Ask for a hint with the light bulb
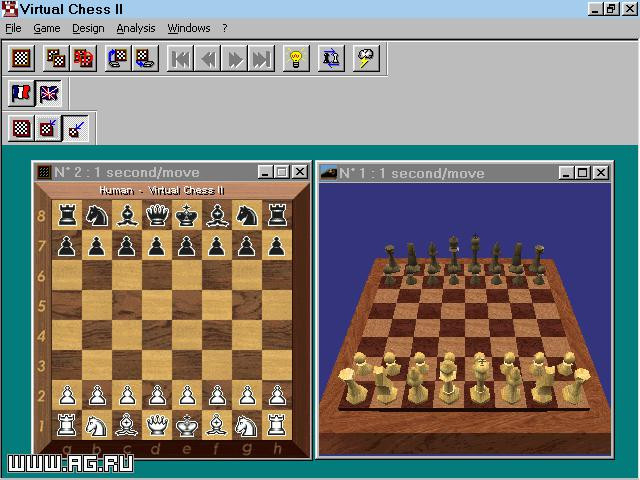 click(296, 58)
